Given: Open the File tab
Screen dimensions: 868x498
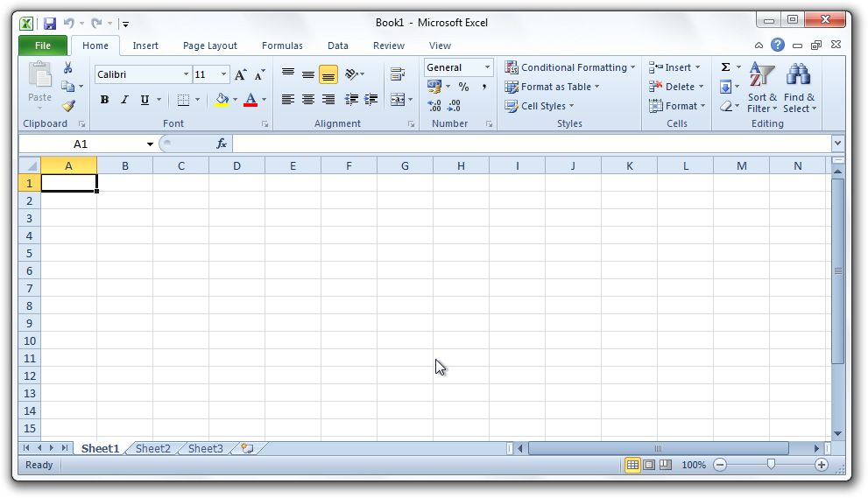Looking at the screenshot, I should (x=43, y=46).
